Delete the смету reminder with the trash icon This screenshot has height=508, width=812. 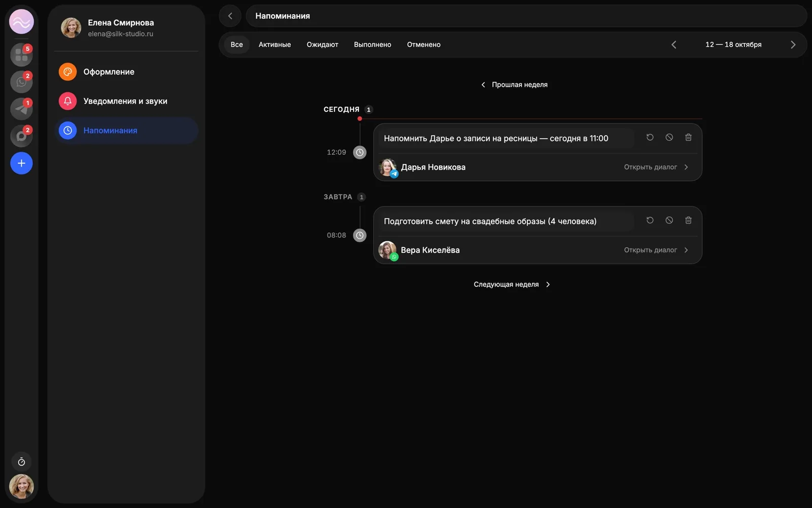(688, 220)
